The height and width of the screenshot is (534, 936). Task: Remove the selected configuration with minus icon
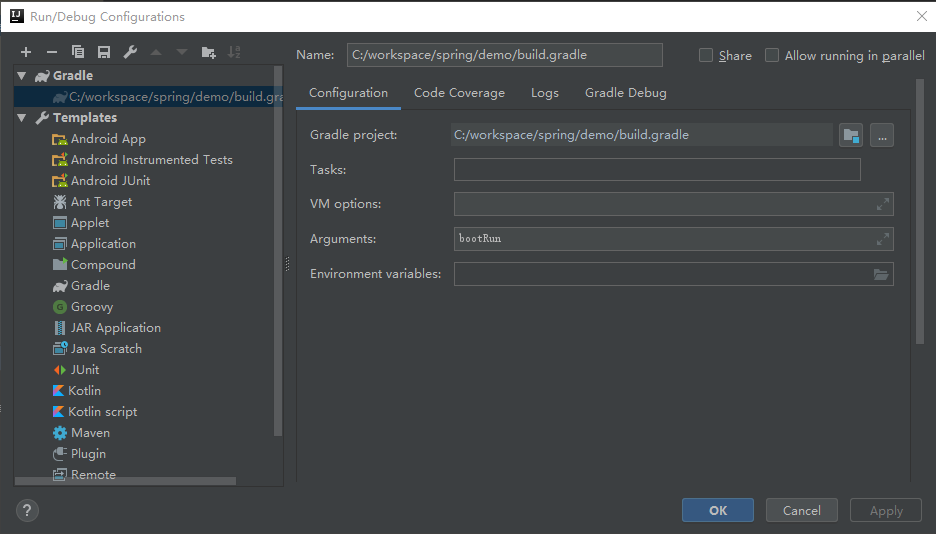click(52, 52)
